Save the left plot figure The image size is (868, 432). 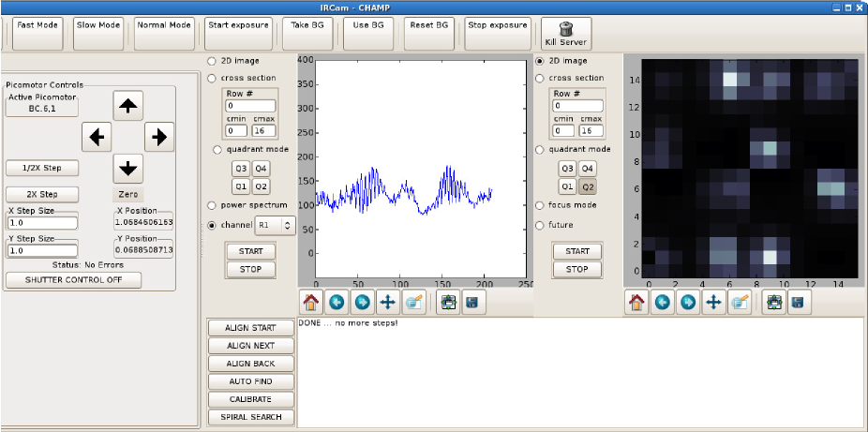(x=474, y=303)
